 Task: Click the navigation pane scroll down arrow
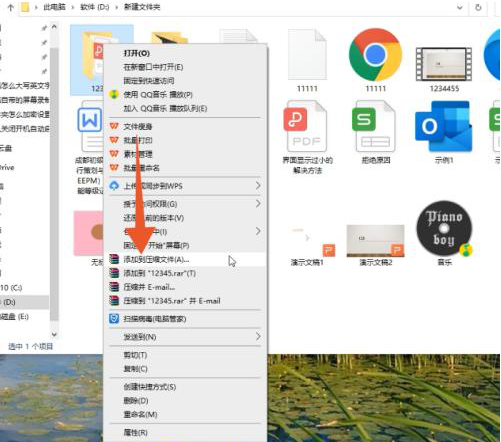[54, 334]
